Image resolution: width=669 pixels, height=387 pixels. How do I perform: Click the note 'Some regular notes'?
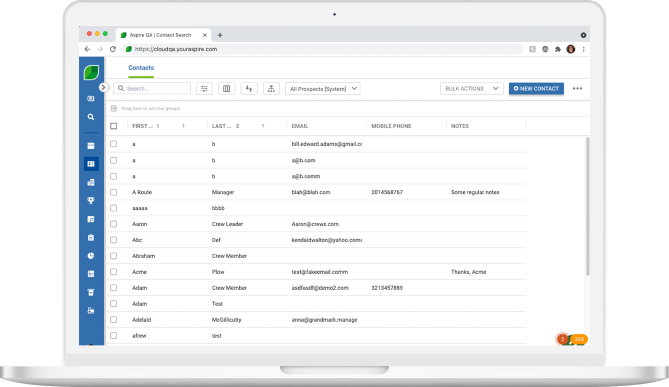point(475,192)
